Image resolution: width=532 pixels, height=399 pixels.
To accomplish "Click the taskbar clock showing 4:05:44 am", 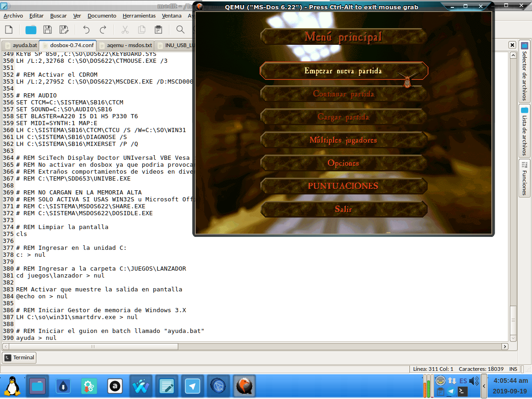I will point(510,381).
